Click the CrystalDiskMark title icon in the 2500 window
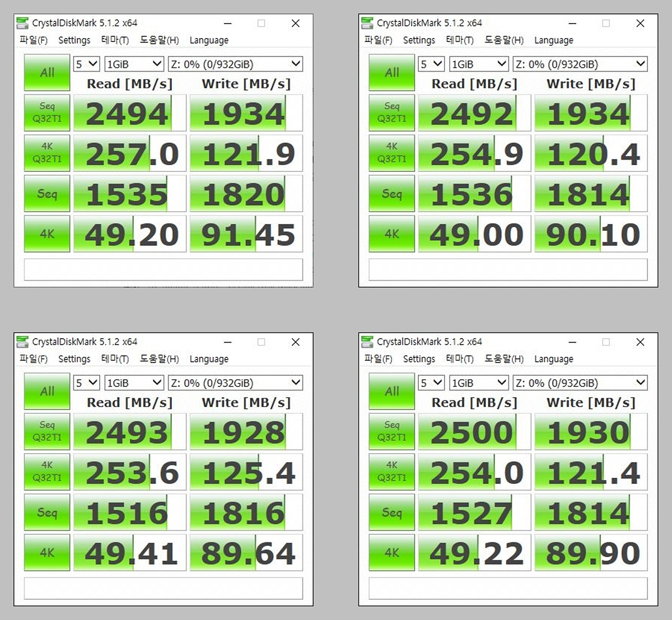Viewport: 672px width, 620px height. pos(367,342)
